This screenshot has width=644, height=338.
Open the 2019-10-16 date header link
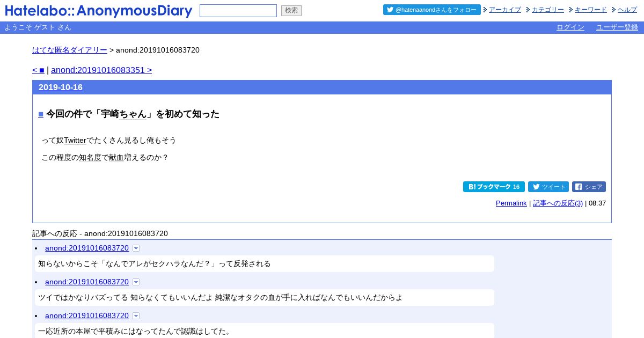click(x=61, y=87)
